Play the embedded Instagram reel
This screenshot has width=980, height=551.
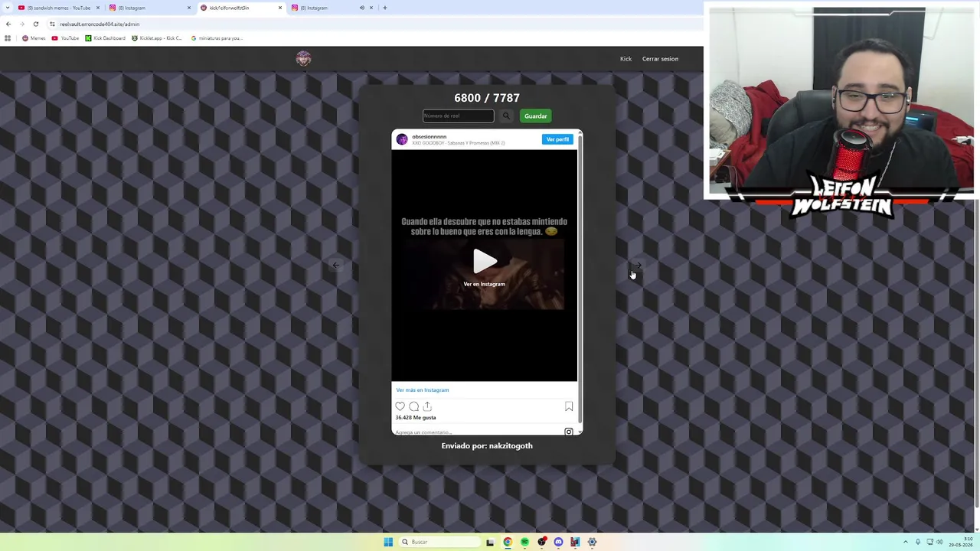(x=484, y=261)
